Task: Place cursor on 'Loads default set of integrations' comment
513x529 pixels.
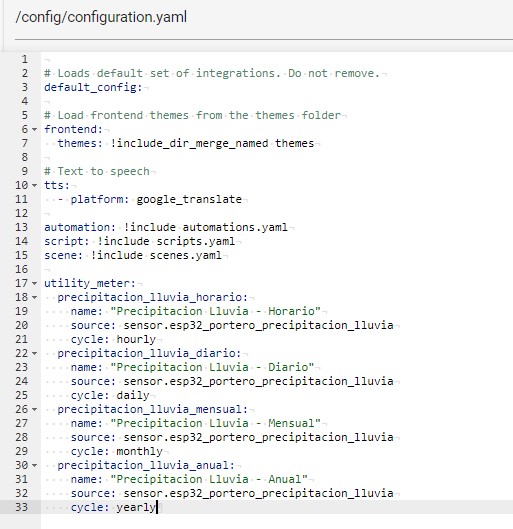Action: coord(212,73)
